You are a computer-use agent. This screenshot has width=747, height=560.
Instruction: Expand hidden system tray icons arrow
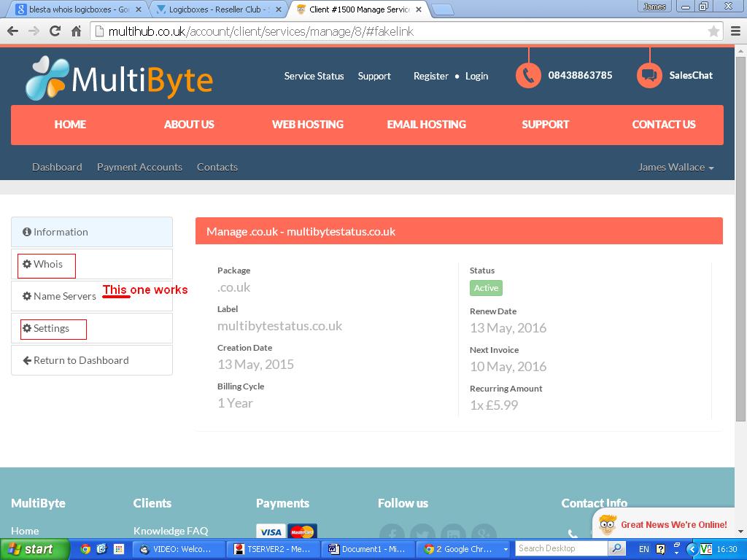692,549
